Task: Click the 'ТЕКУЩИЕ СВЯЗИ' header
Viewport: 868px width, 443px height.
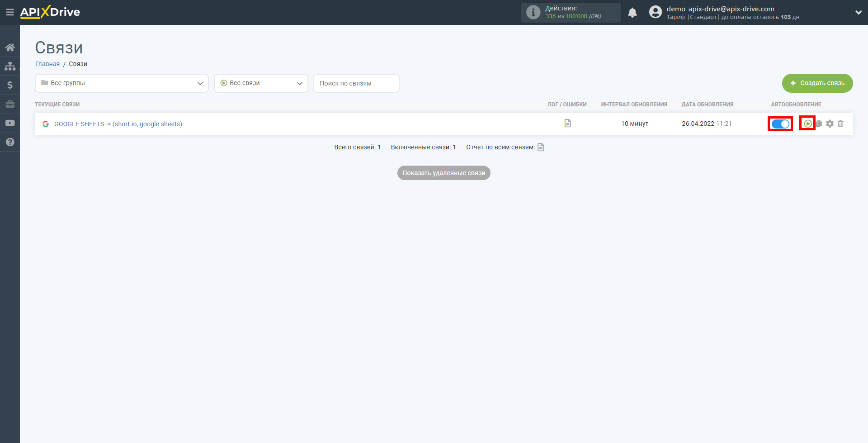Action: click(57, 105)
